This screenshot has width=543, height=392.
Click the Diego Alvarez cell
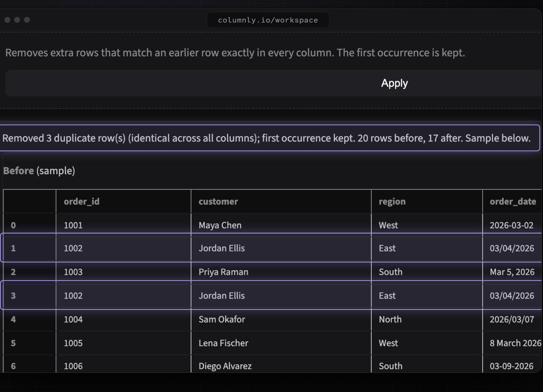(x=281, y=364)
